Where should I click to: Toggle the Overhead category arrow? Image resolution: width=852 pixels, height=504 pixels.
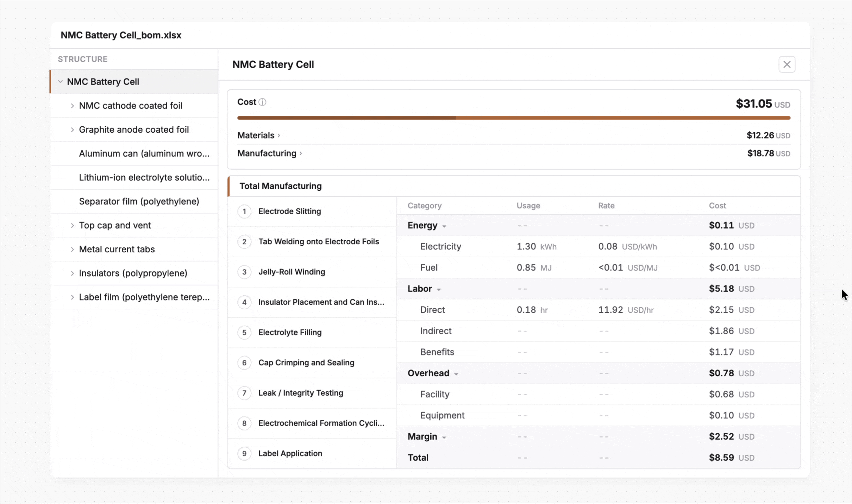pos(456,374)
